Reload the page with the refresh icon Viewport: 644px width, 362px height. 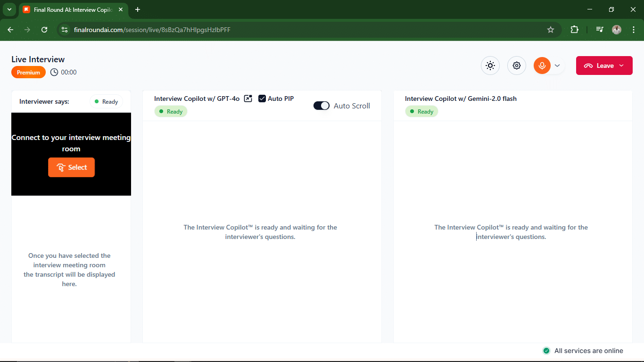point(44,30)
